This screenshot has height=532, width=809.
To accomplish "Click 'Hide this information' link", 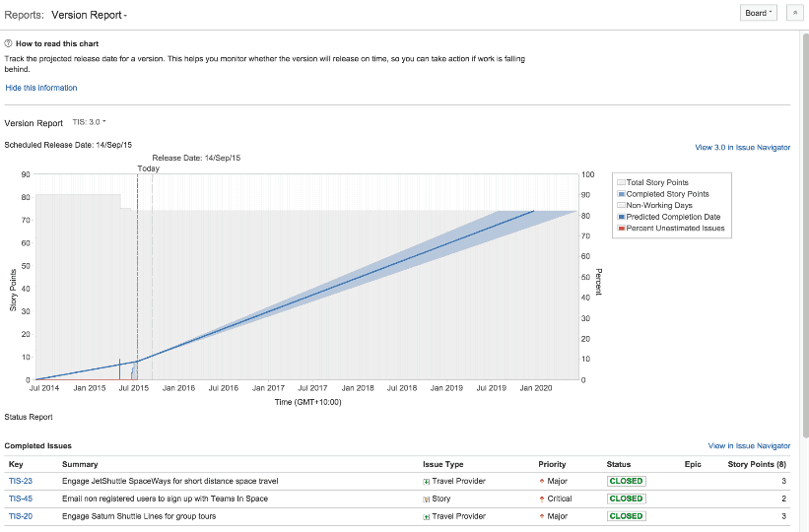I will (41, 88).
